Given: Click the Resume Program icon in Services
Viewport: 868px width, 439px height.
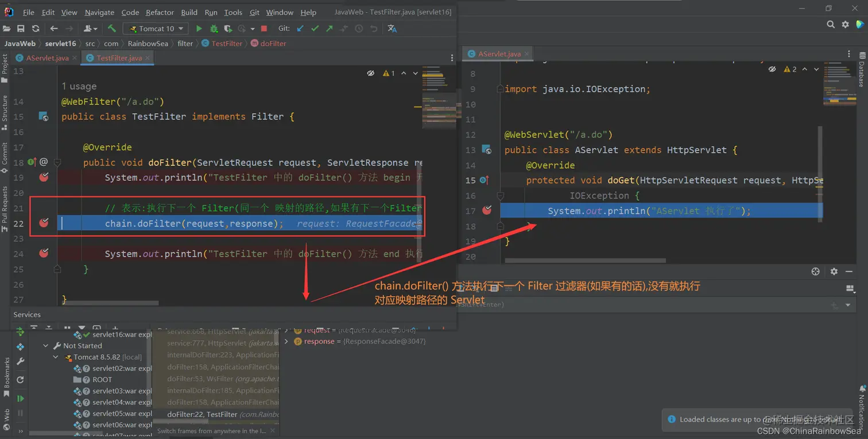Looking at the screenshot, I should (x=21, y=398).
